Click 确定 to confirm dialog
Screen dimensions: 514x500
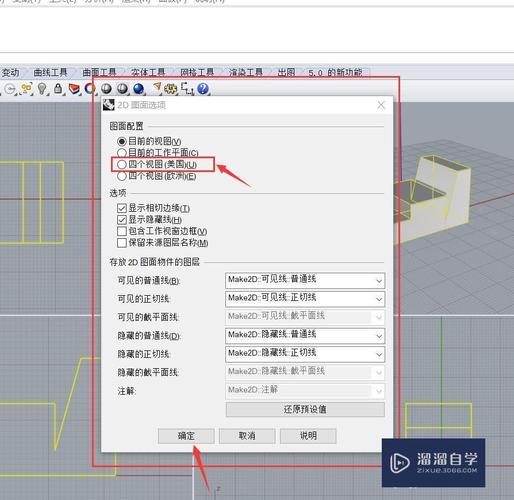186,436
